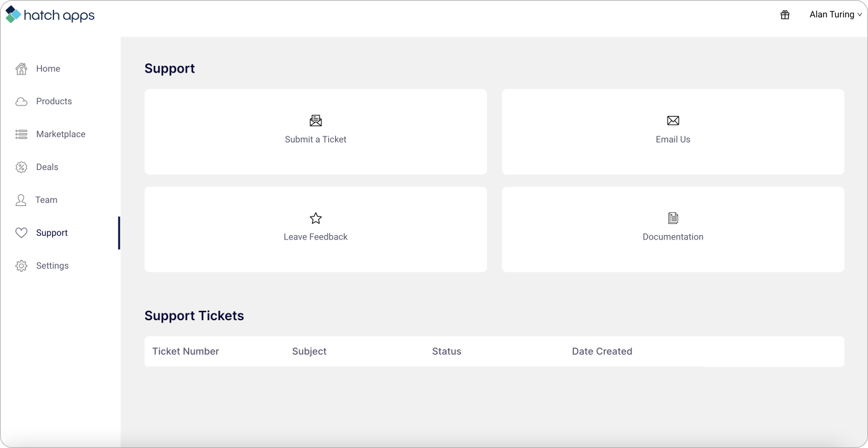Click the Marketplace list icon
Image resolution: width=868 pixels, height=448 pixels.
click(21, 135)
